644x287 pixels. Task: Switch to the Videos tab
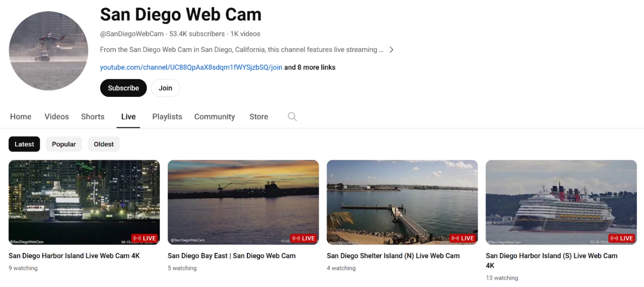pyautogui.click(x=57, y=117)
